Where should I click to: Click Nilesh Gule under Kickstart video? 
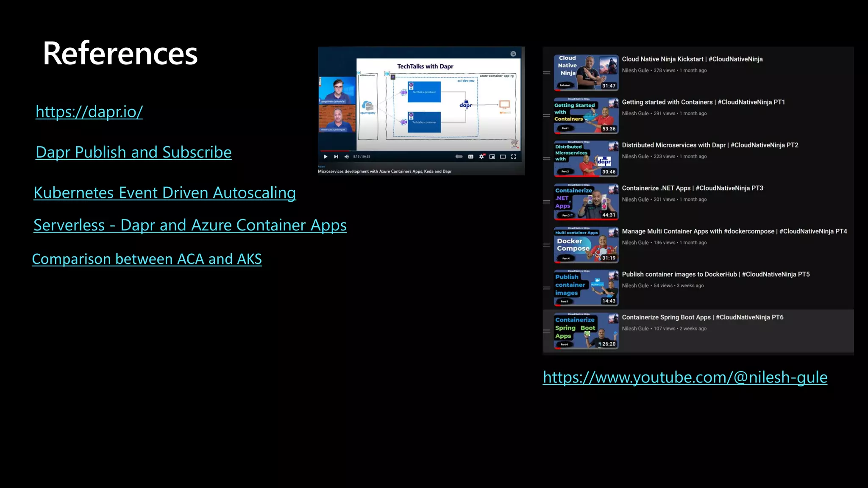point(635,71)
